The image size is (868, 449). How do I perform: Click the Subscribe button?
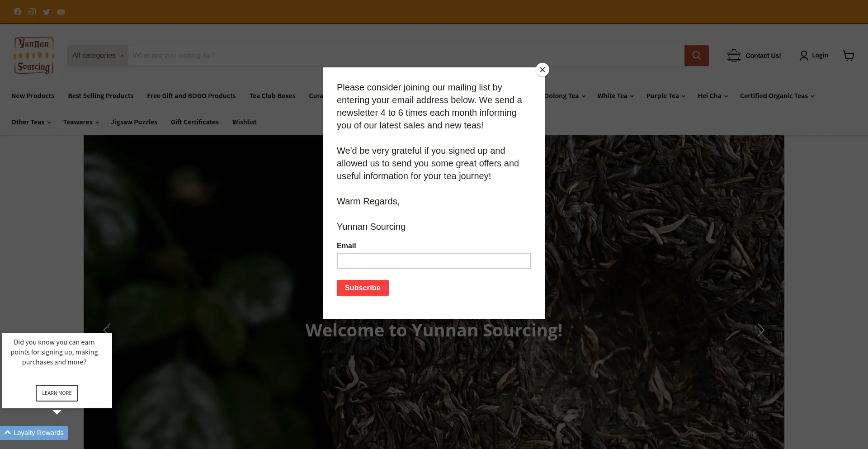[x=363, y=288]
